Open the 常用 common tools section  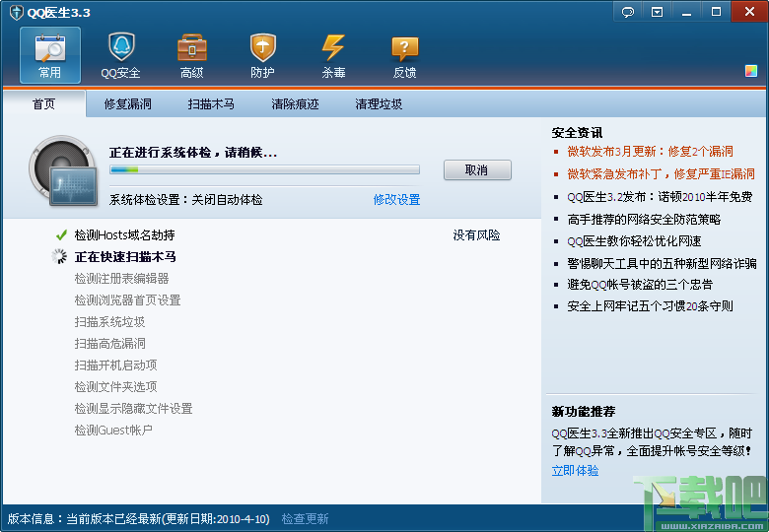[x=50, y=55]
